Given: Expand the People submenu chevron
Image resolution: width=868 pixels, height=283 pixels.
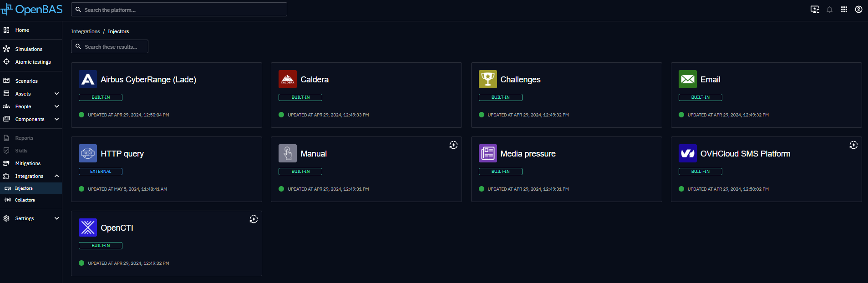Looking at the screenshot, I should pyautogui.click(x=56, y=106).
